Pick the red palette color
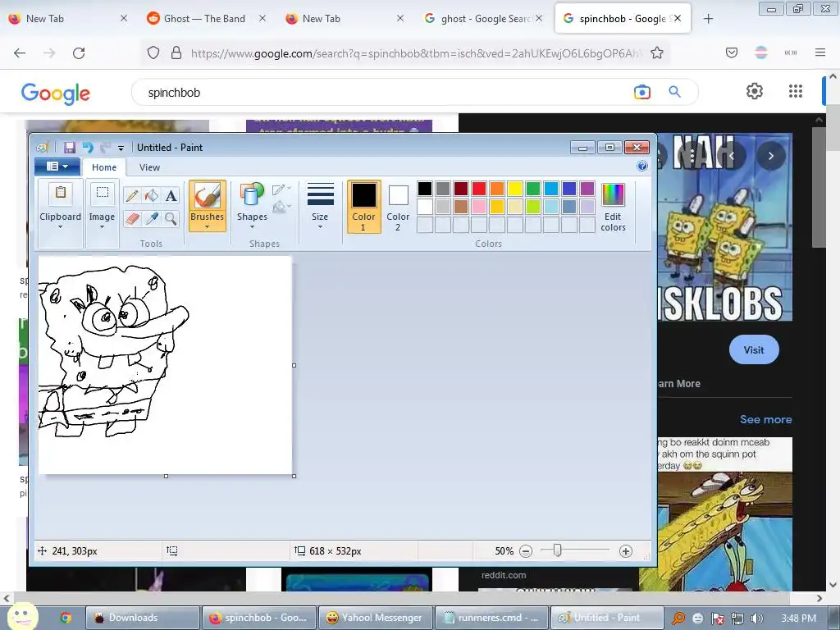 pos(479,189)
